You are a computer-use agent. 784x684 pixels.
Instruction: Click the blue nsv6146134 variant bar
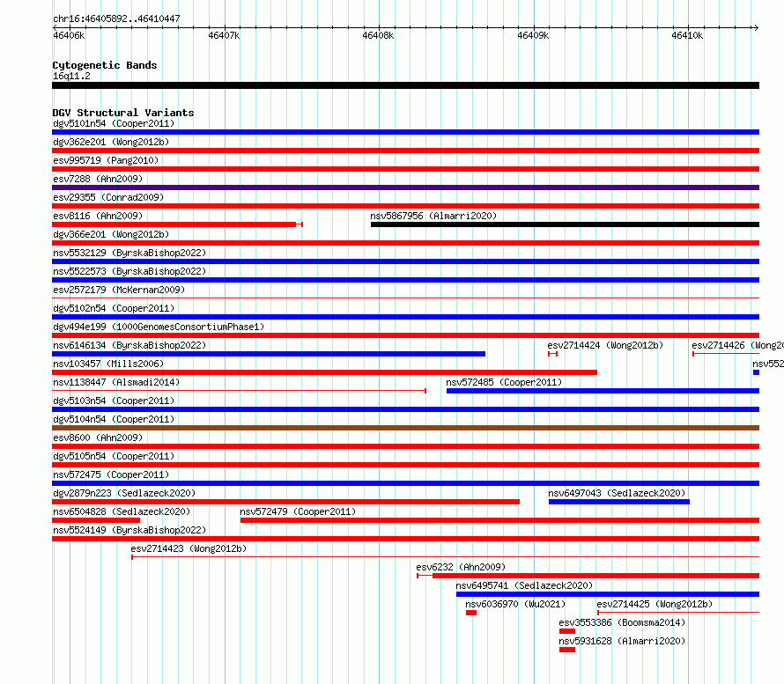tap(269, 354)
